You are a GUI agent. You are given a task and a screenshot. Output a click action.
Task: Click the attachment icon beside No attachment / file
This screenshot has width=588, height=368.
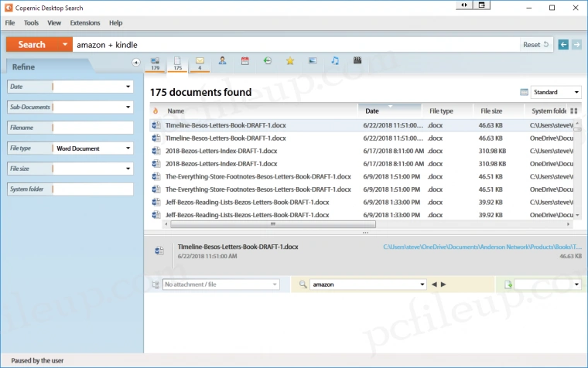(156, 285)
